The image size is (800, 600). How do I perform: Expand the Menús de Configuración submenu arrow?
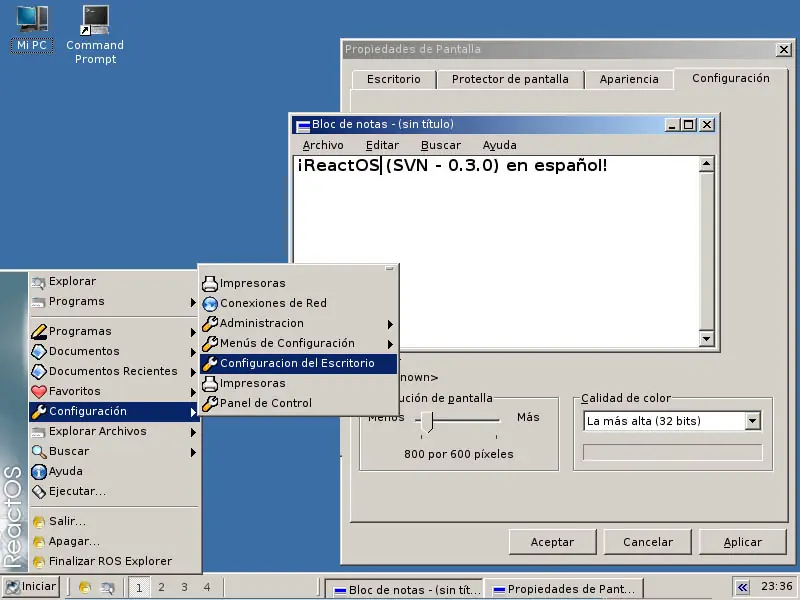[x=390, y=344]
